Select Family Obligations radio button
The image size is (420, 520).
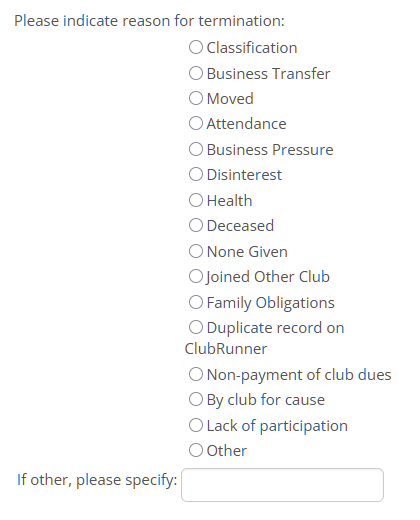(196, 302)
